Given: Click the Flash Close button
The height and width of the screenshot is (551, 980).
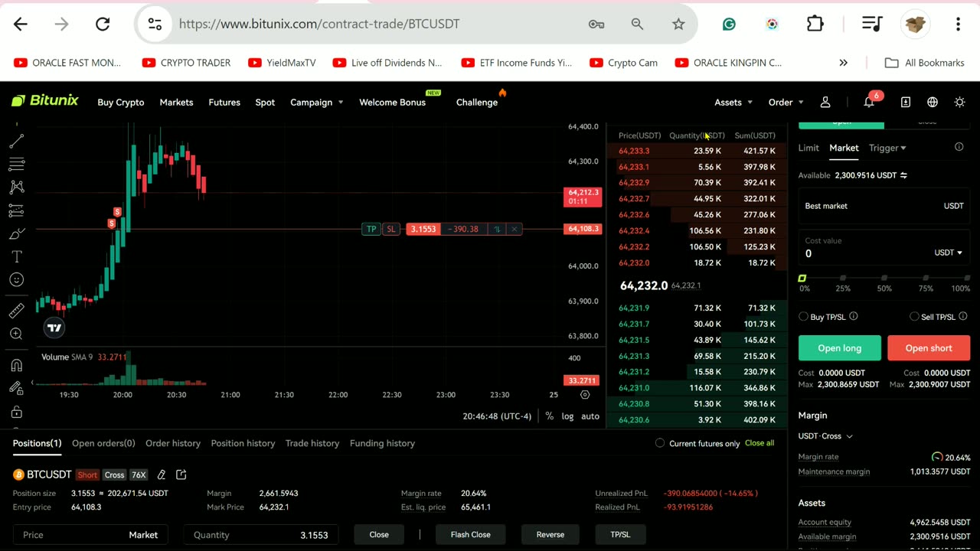Looking at the screenshot, I should click(471, 534).
